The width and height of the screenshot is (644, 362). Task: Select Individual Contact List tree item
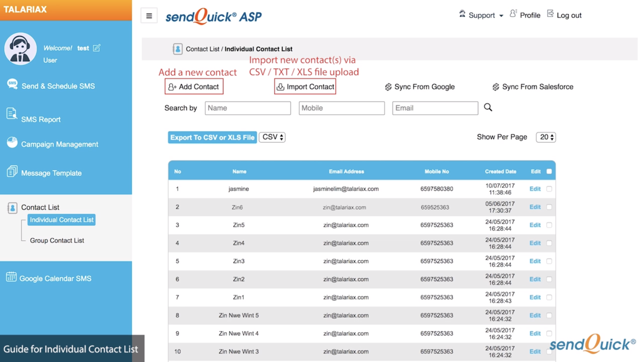tap(62, 220)
